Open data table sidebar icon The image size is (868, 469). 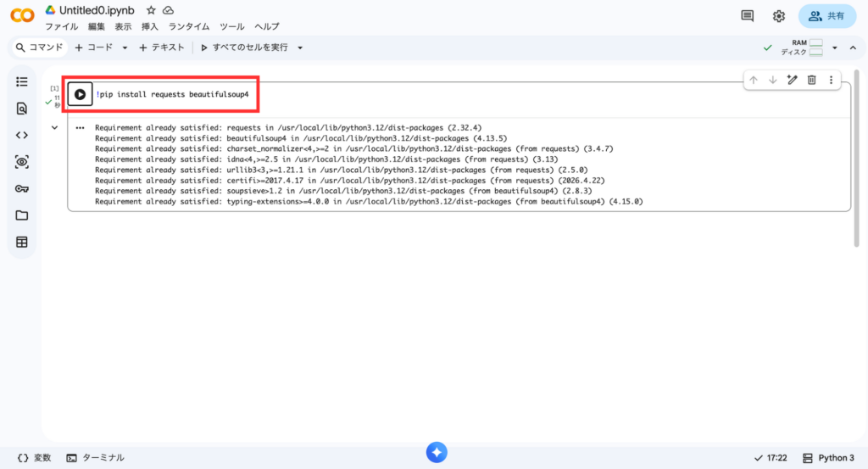point(21,242)
